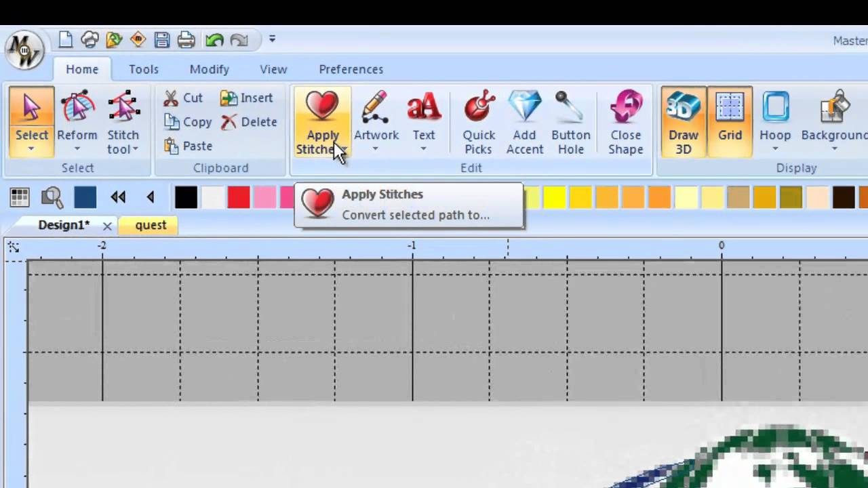The image size is (868, 488).
Task: Close the Design1 document tab
Action: pyautogui.click(x=107, y=226)
